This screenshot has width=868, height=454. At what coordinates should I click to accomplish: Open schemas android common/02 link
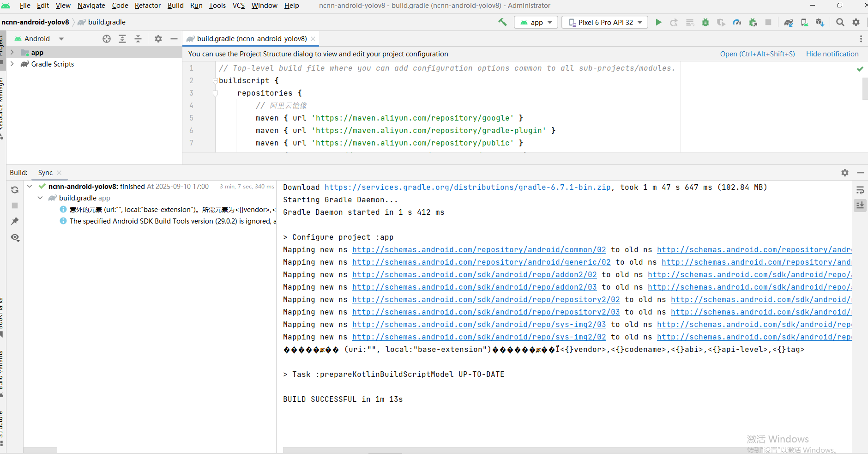(479, 250)
